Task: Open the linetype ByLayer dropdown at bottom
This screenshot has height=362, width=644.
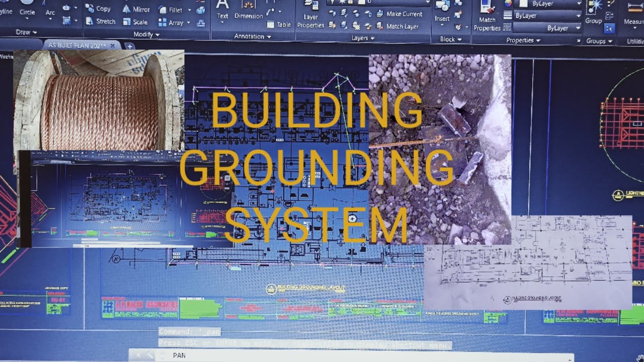Action: [x=547, y=28]
